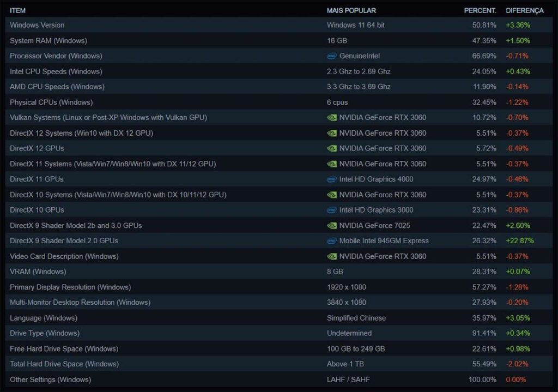Viewport: 558px width, 392px height.
Task: Click the Undetermined value
Action: coord(349,333)
